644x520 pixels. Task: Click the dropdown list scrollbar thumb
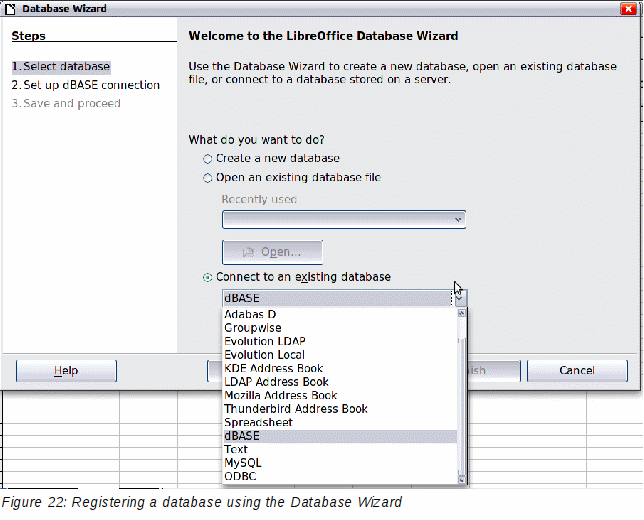point(462,405)
